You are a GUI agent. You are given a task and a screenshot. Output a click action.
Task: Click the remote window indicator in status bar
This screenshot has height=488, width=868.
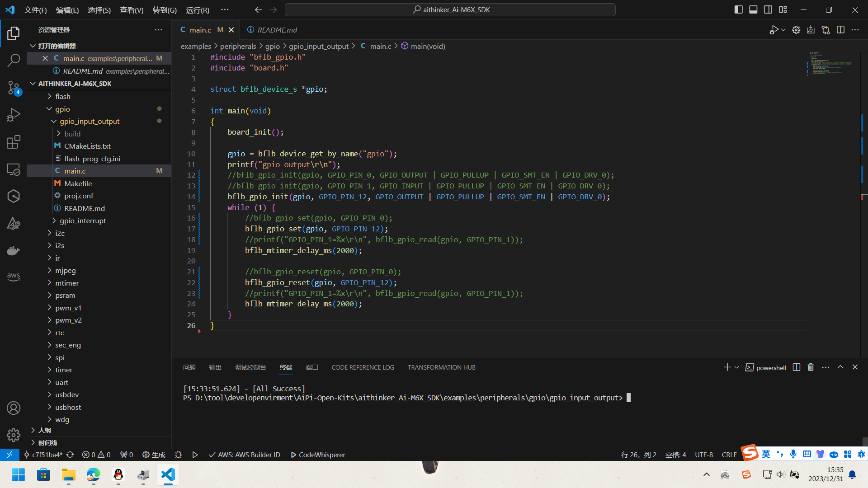click(x=9, y=455)
